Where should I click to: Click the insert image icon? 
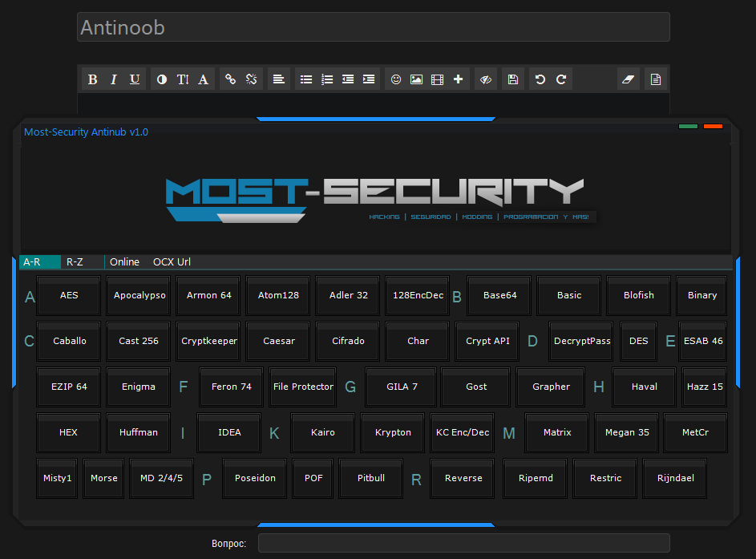click(417, 79)
